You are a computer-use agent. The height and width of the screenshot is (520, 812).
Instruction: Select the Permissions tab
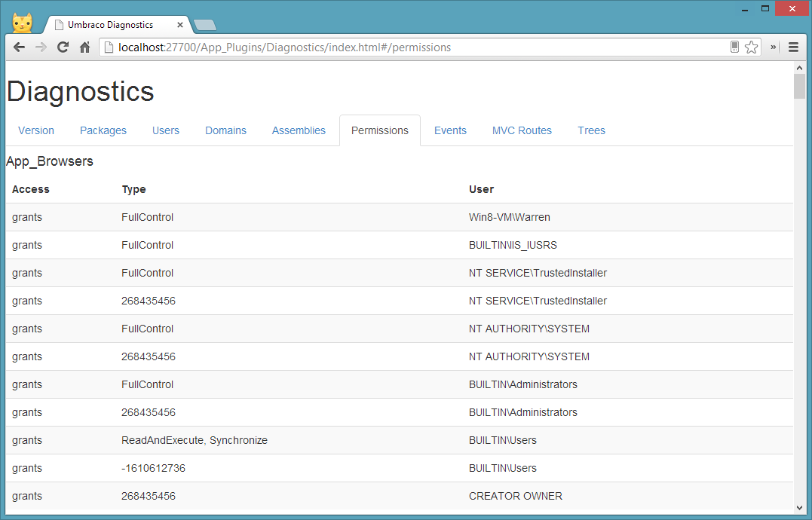[x=380, y=130]
